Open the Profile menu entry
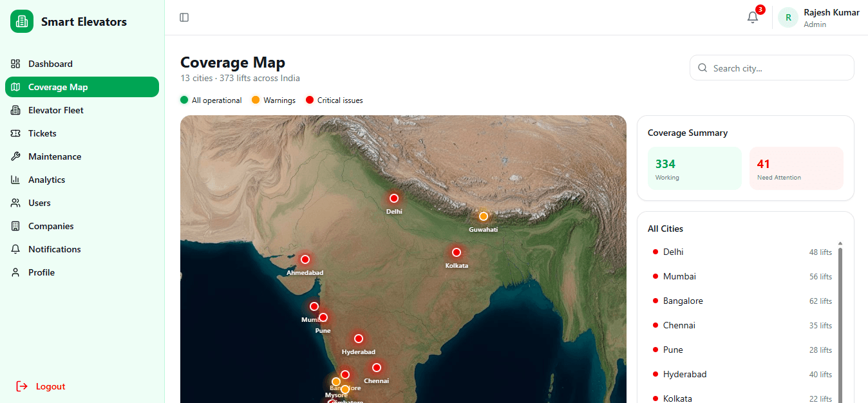 [82, 272]
